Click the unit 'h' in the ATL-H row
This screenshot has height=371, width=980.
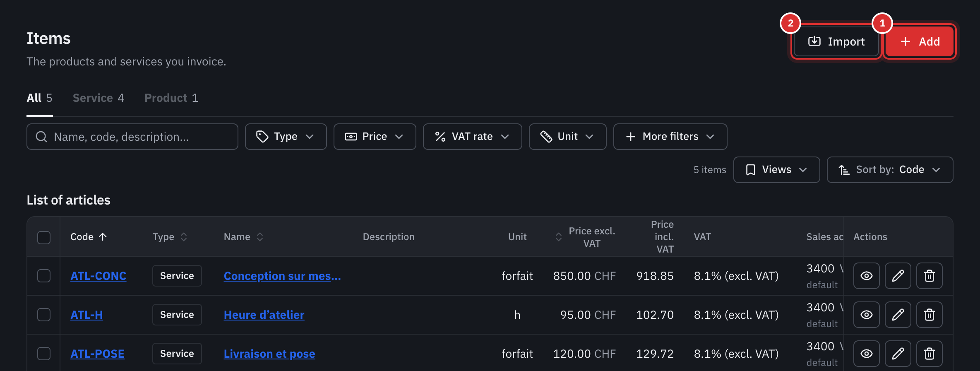[x=517, y=315]
